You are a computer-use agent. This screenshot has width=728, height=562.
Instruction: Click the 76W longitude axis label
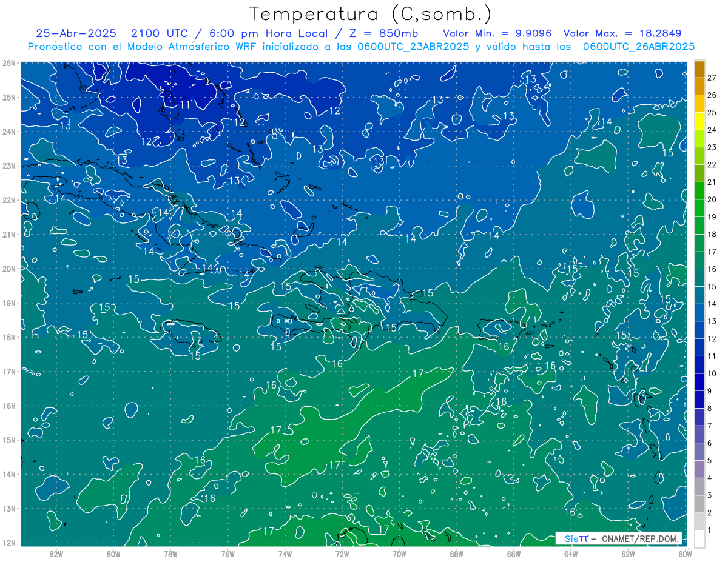227,554
